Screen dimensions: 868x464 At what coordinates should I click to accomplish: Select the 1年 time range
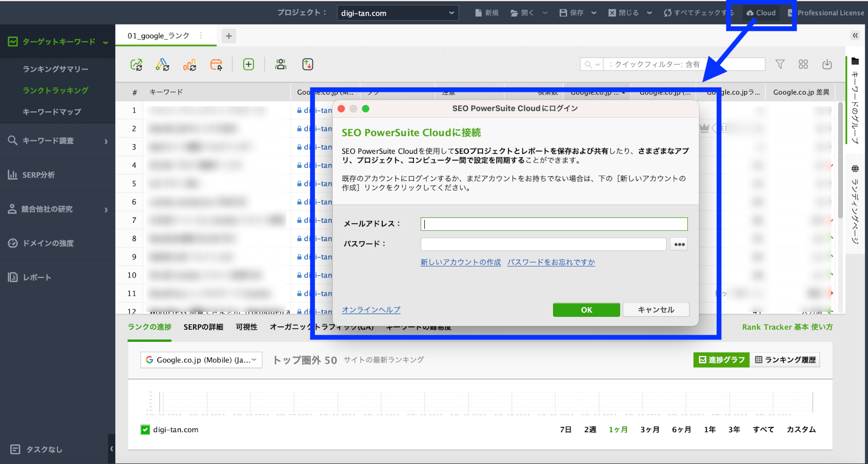point(710,430)
